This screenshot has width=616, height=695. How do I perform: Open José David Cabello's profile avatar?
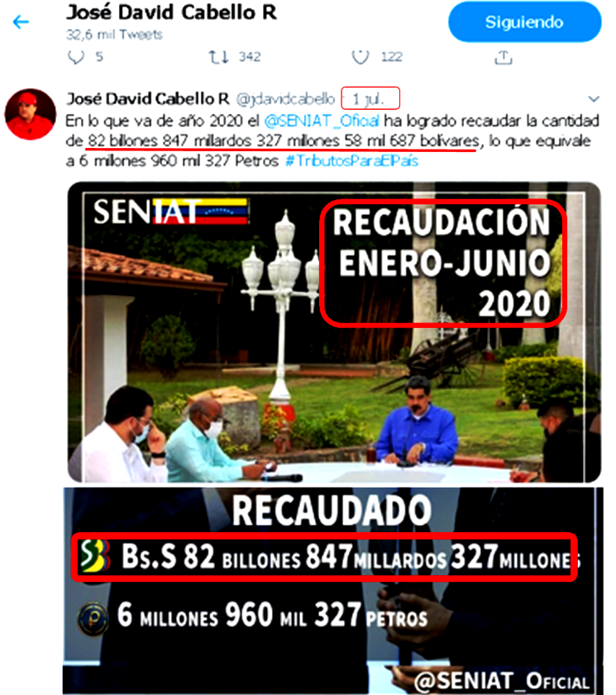[30, 114]
